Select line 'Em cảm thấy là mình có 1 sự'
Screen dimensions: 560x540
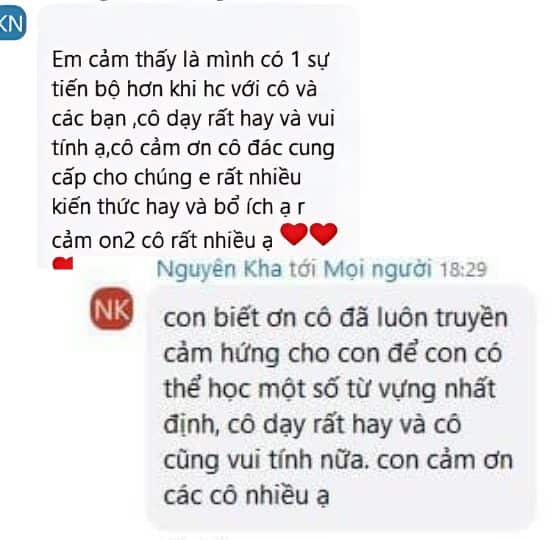190,60
